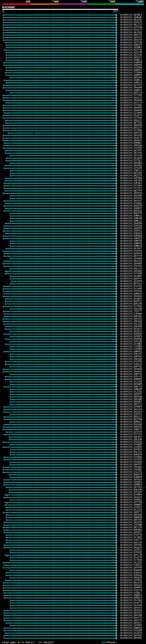146x644 pixels.
Task: Select the UniRef100_Q4VV61 label
Action: tap(131, 638)
